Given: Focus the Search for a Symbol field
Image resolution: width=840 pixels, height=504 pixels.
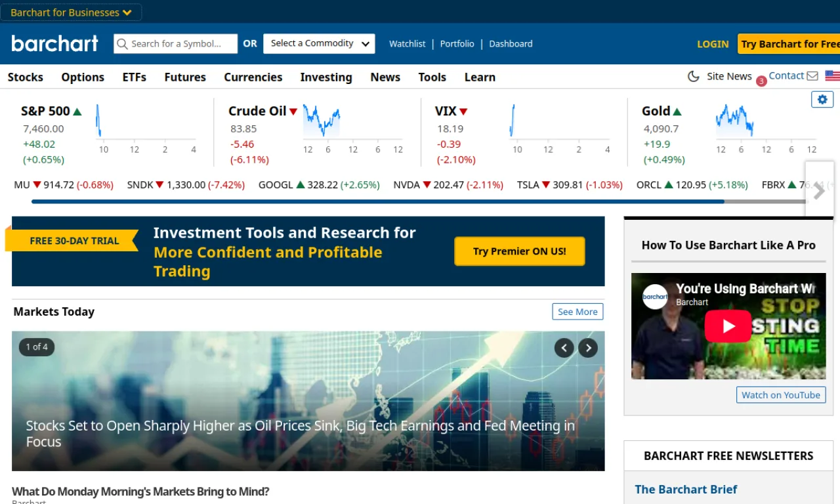Looking at the screenshot, I should (176, 44).
